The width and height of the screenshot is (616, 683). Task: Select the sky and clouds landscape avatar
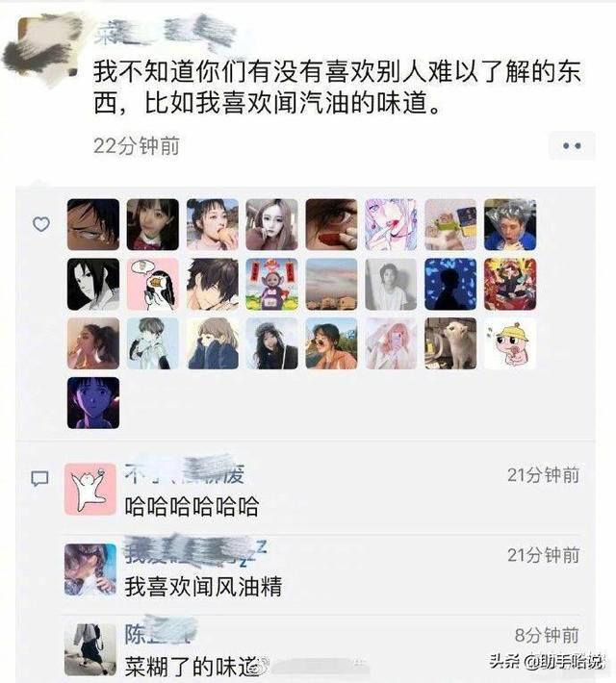pos(331,284)
